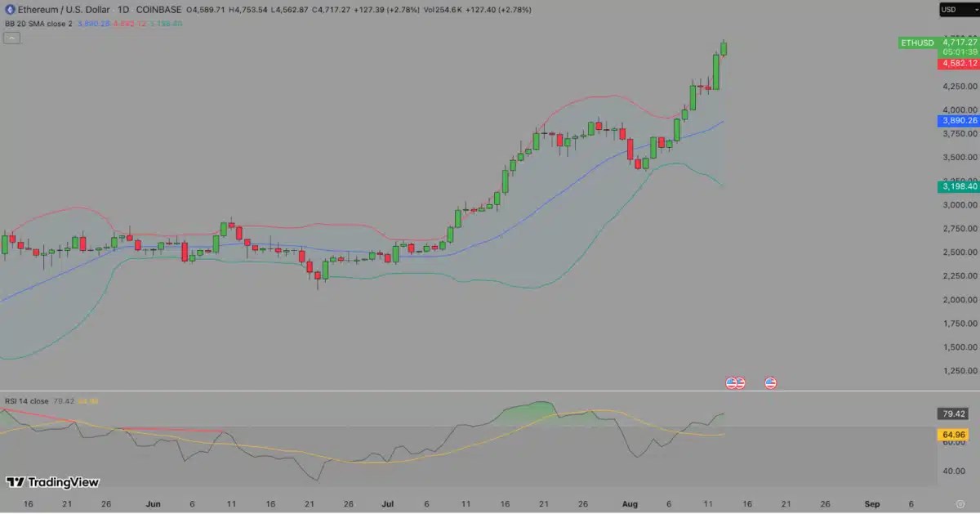Click the ETHUSD price label on the scale
This screenshot has height=514, width=980.
917,42
